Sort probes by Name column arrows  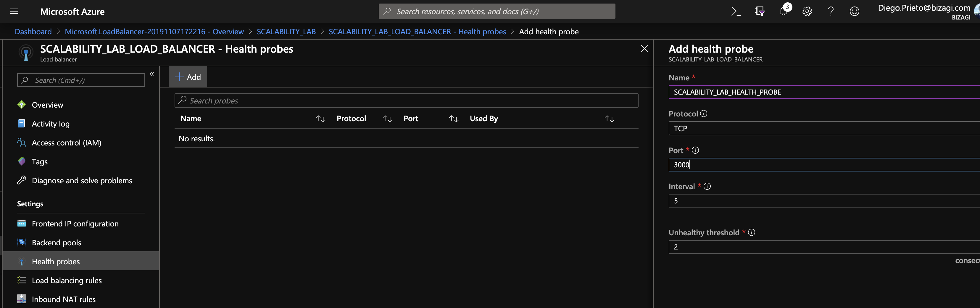pyautogui.click(x=320, y=119)
